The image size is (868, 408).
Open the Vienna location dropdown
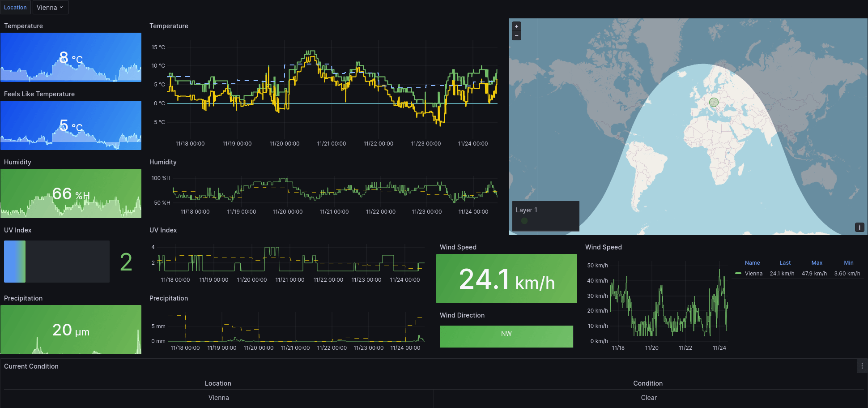pyautogui.click(x=50, y=7)
